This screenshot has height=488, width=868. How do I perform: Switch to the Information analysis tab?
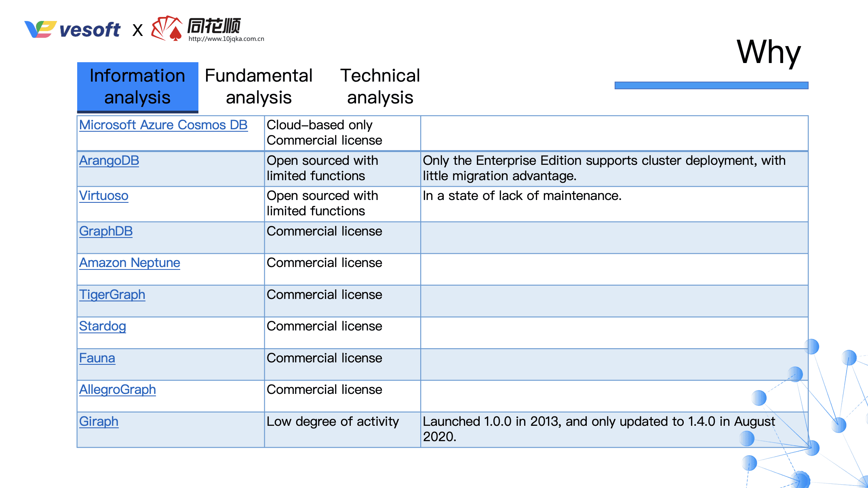pyautogui.click(x=137, y=86)
